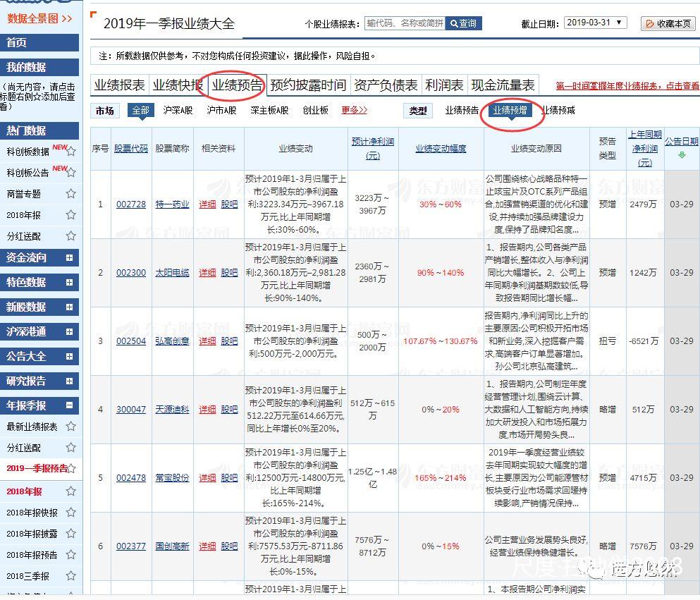Go to 首页 in the sidebar
This screenshot has width=700, height=600.
pyautogui.click(x=39, y=42)
